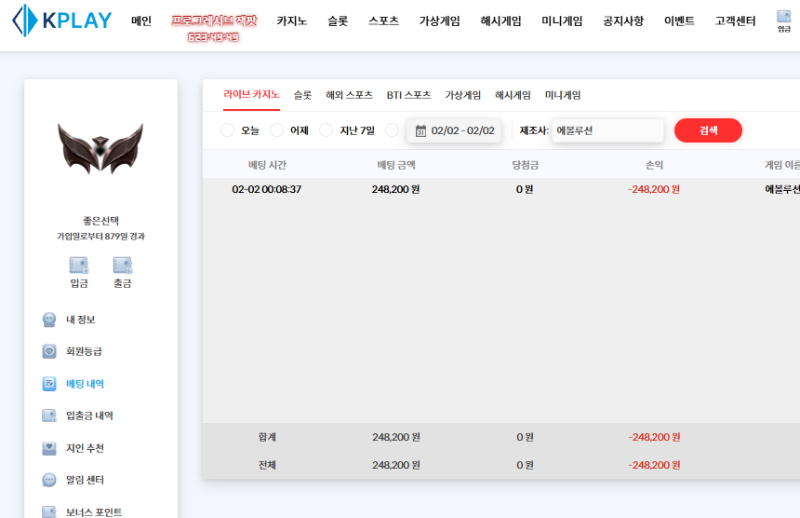Viewport: 800px width, 518px height.
Task: Open the 지인 추천 sidebar link
Action: click(x=85, y=448)
